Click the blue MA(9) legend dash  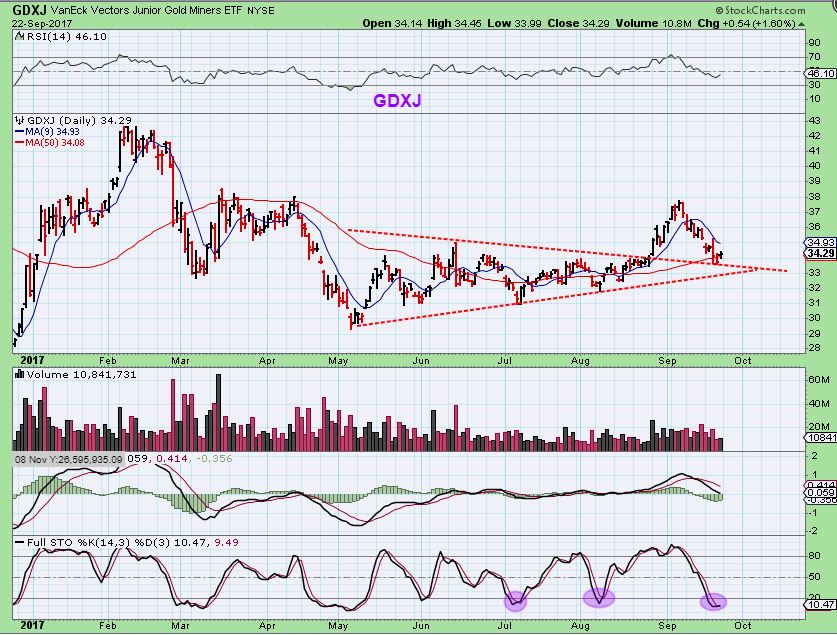pos(20,132)
